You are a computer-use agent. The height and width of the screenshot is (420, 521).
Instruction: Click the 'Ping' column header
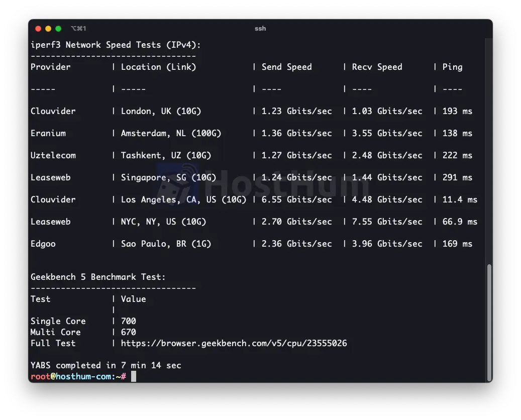[x=452, y=67]
